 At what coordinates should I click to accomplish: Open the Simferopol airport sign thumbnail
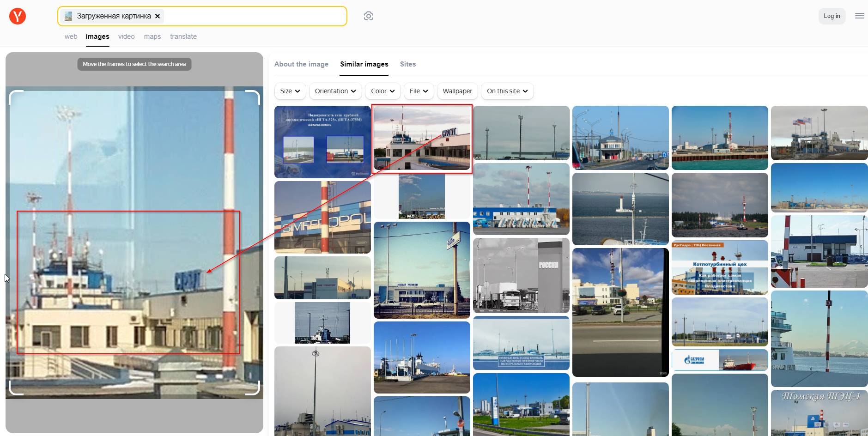322,217
